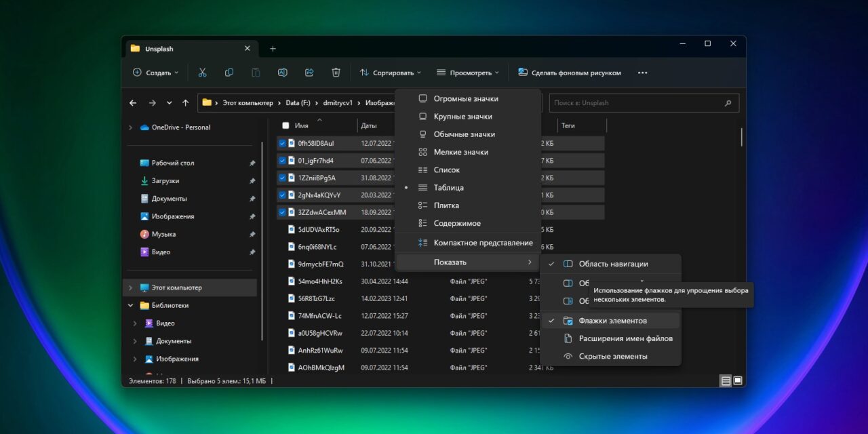This screenshot has width=868, height=434.
Task: Select the Cut icon on the toolbar
Action: 202,72
